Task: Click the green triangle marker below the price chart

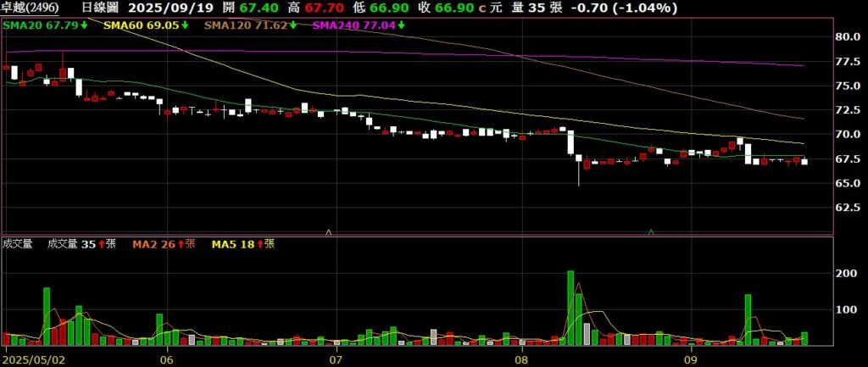Action: coord(651,231)
